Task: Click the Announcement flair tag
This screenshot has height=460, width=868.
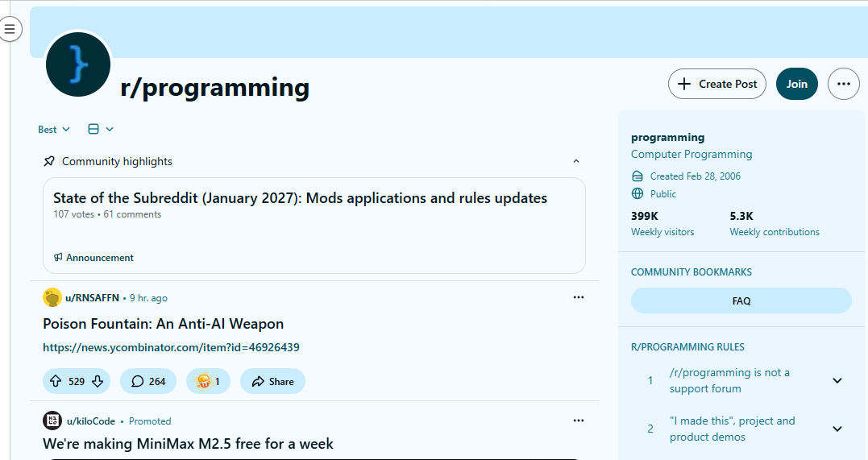Action: coord(93,258)
